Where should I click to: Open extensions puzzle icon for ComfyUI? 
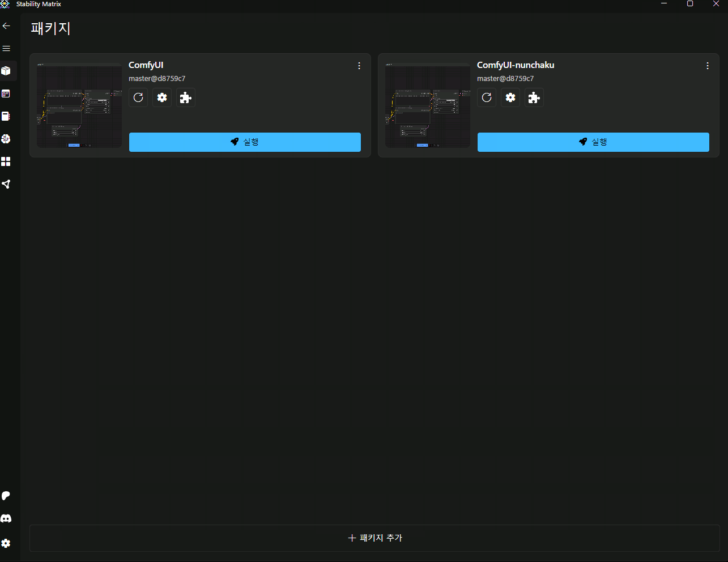(186, 97)
